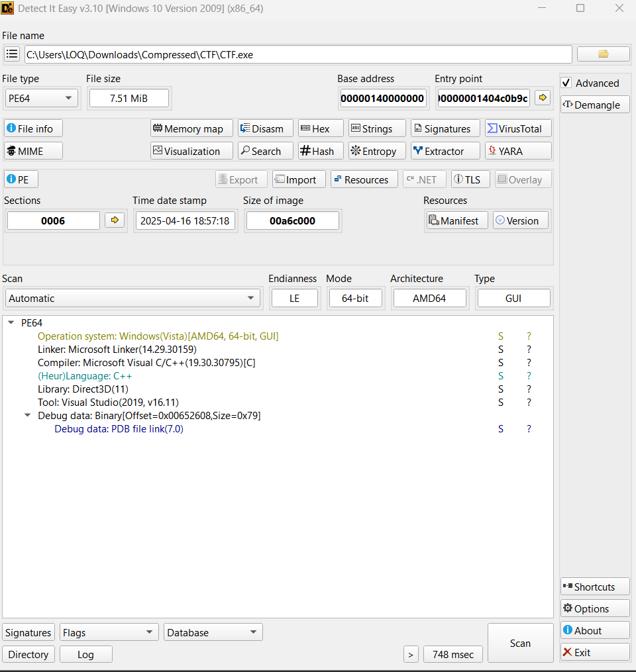Open the Scan mode Automatic dropdown

tap(132, 299)
